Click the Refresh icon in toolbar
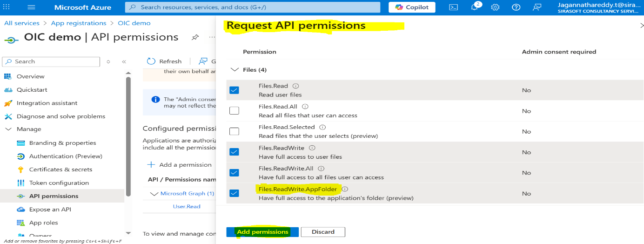 151,61
